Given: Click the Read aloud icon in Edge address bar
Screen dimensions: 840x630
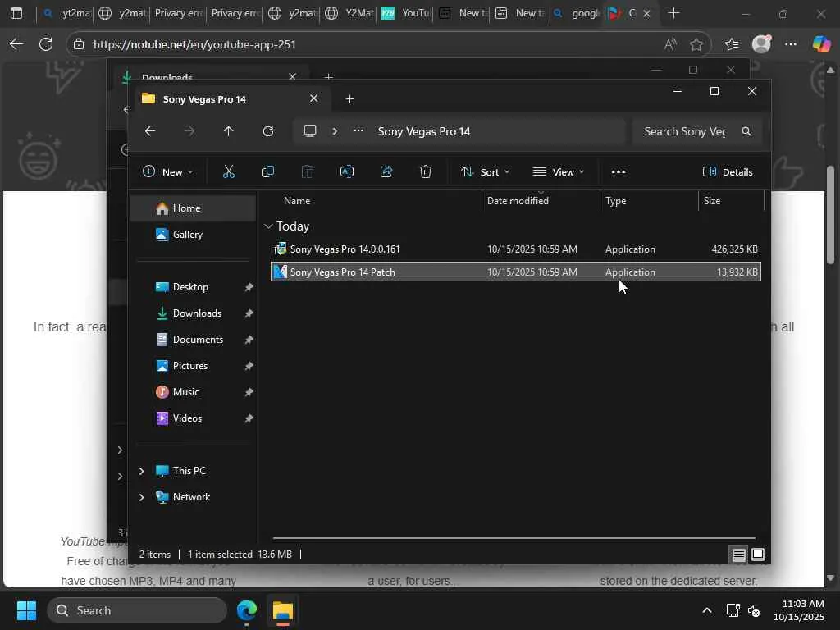Looking at the screenshot, I should (670, 44).
